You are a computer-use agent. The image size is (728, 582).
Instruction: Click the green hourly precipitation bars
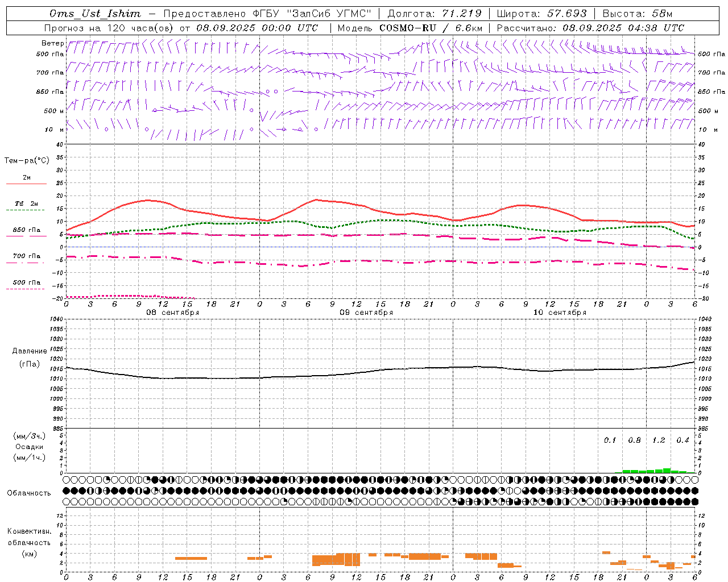coord(654,471)
